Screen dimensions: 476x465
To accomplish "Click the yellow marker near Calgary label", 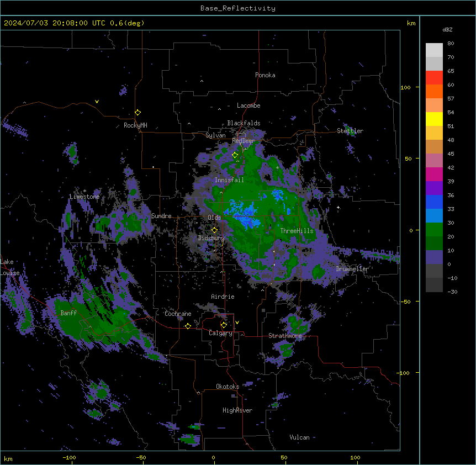I will tap(224, 325).
